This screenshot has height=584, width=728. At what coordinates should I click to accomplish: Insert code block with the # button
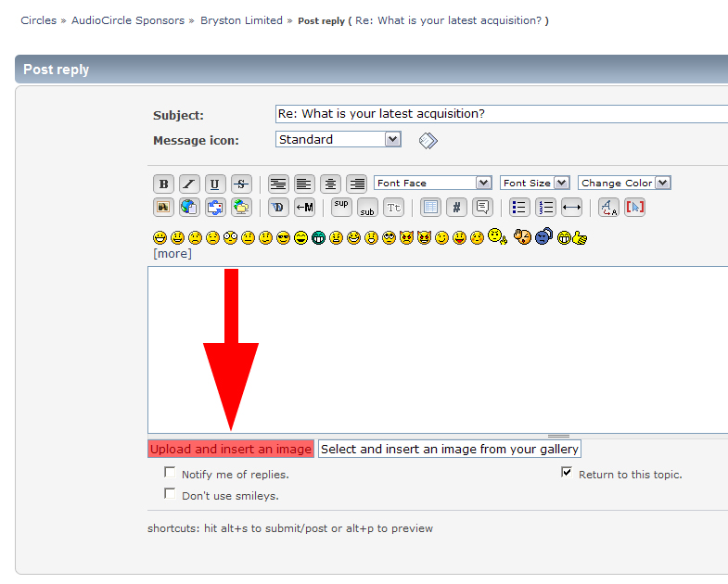[456, 207]
